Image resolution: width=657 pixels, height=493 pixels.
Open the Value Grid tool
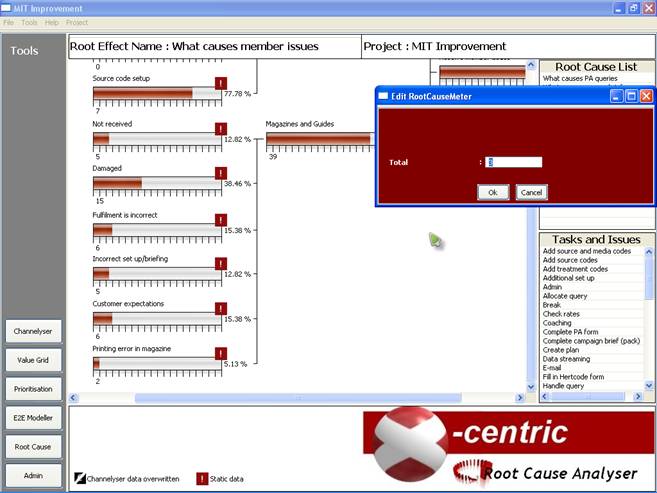(x=32, y=359)
